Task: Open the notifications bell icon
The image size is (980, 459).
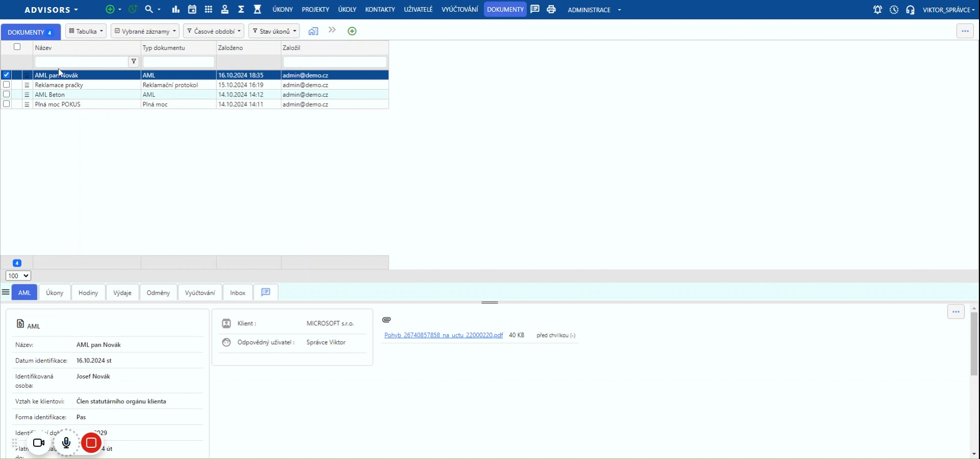Action: pos(877,10)
